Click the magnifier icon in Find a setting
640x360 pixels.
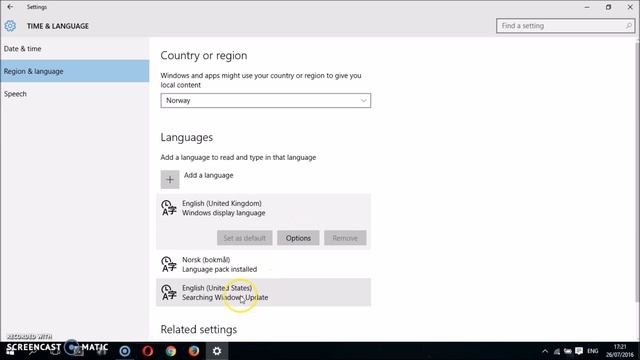click(629, 26)
